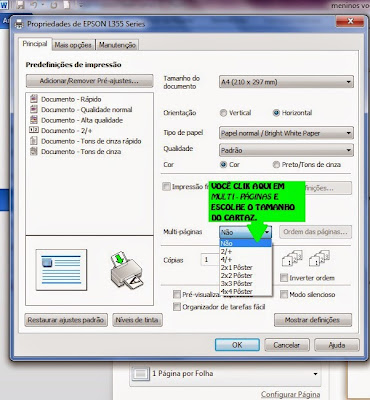Enable the Impressão frente e verso checkbox
The width and height of the screenshot is (370, 400).
[x=166, y=187]
